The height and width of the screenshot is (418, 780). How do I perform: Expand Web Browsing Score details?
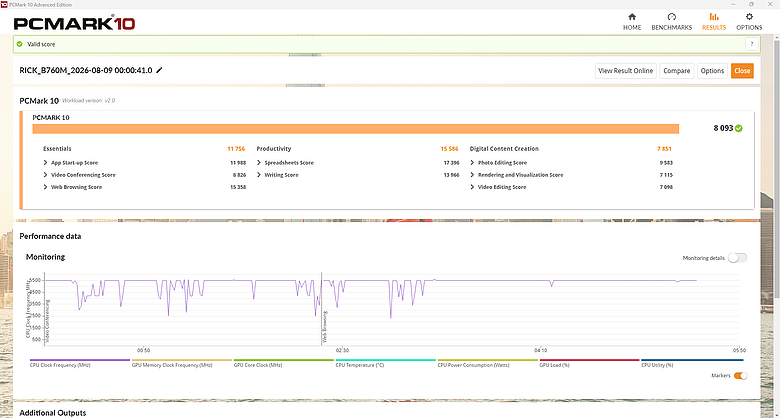click(x=45, y=187)
